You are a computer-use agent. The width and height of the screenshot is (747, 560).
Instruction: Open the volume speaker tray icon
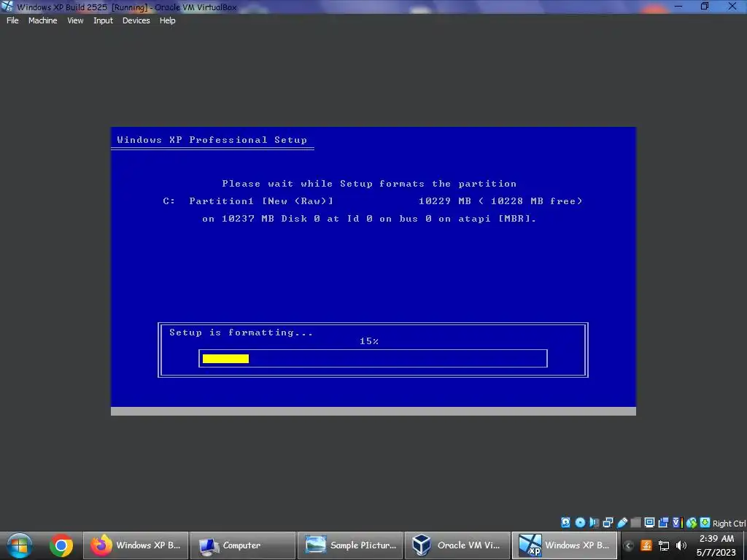coord(681,545)
